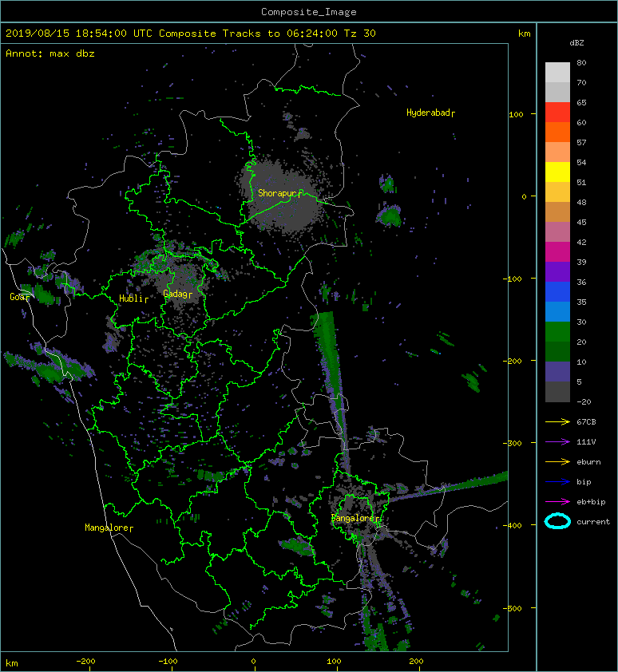618x672 pixels.
Task: Click the magenta eb+bip arrow legend icon
Action: [557, 502]
